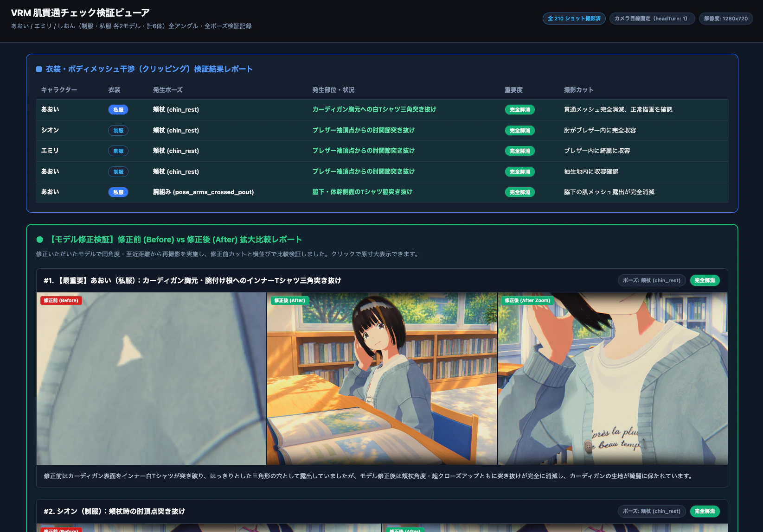Click 完全解消 badge in the エミリ row

pos(519,151)
